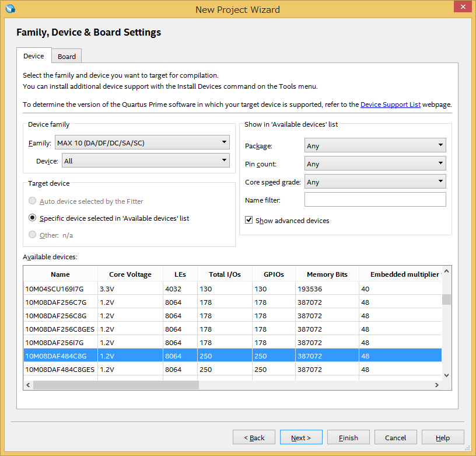This screenshot has width=476, height=456.
Task: Click the GPIOs column header
Action: pos(274,274)
